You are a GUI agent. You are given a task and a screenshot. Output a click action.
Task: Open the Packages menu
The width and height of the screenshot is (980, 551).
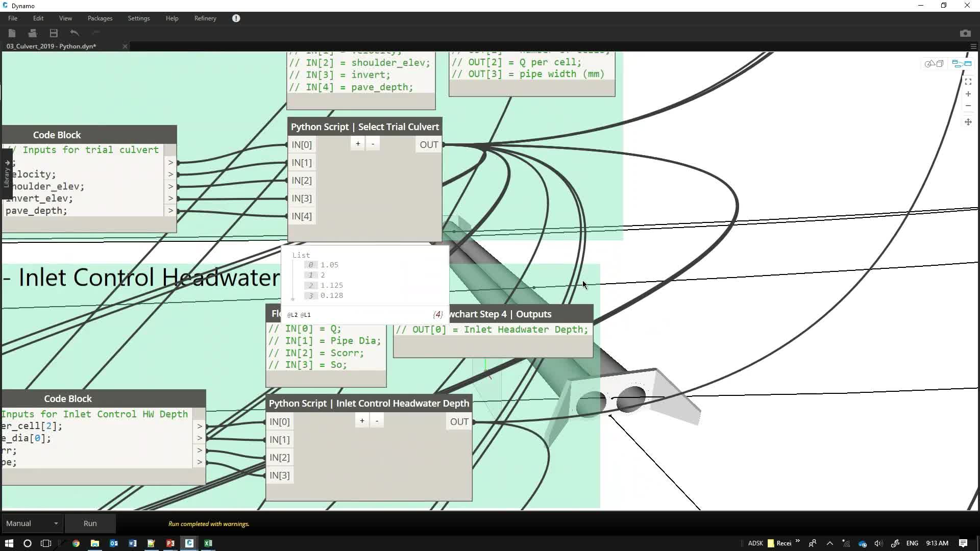coord(100,18)
